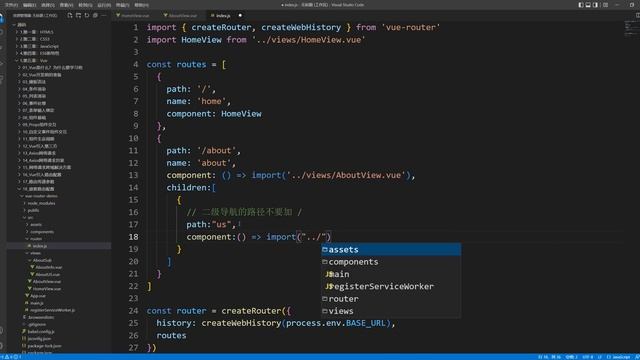Click the New File icon in Explorer header
Viewport: 640px width, 360px height.
click(70, 16)
